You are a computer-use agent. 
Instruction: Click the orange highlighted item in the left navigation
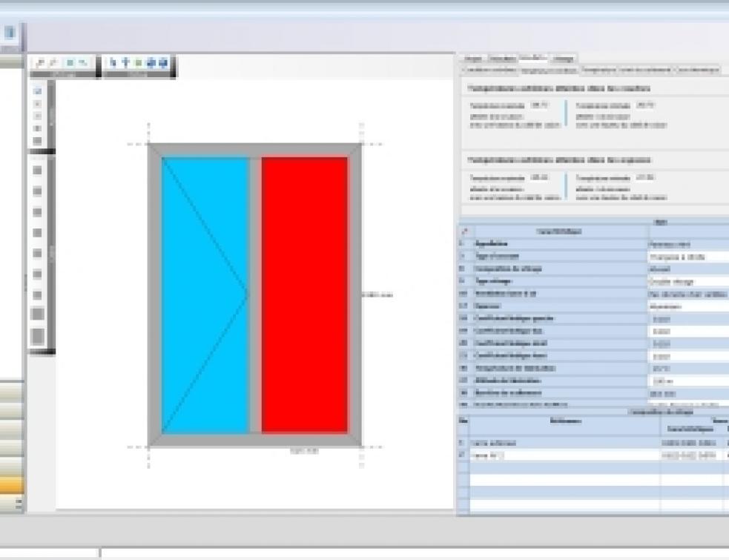point(12,484)
